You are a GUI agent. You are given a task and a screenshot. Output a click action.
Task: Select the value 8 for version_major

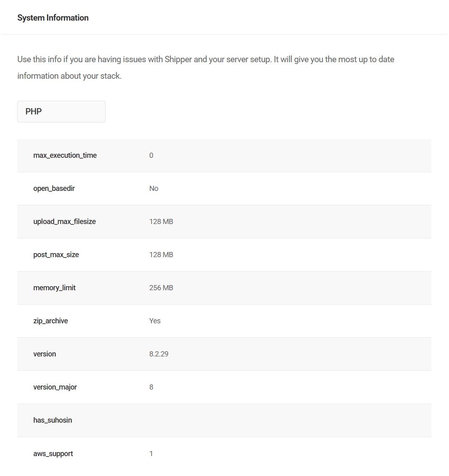coord(151,387)
